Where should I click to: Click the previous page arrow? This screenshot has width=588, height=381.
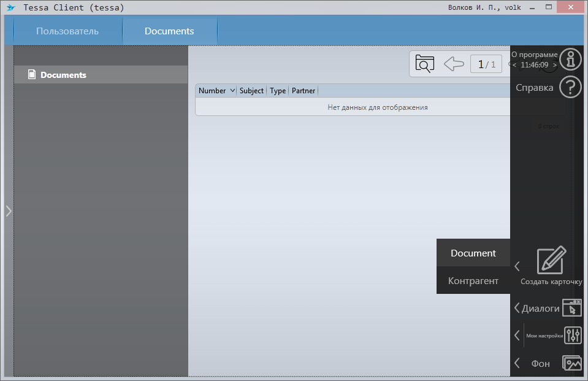pos(453,64)
